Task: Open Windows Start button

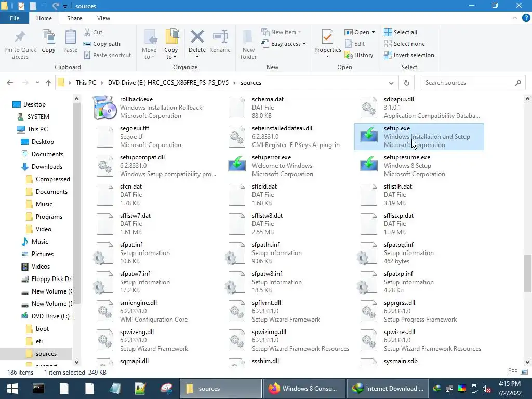Action: point(12,389)
